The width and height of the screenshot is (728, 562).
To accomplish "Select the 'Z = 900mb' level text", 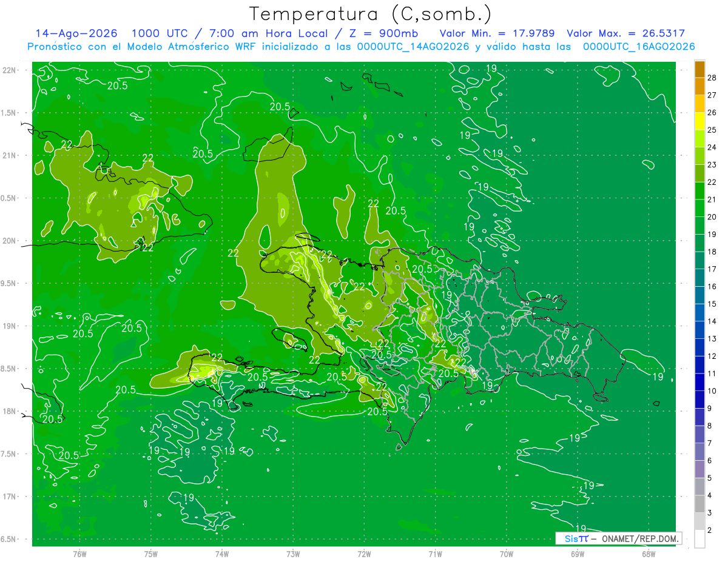I will (383, 33).
